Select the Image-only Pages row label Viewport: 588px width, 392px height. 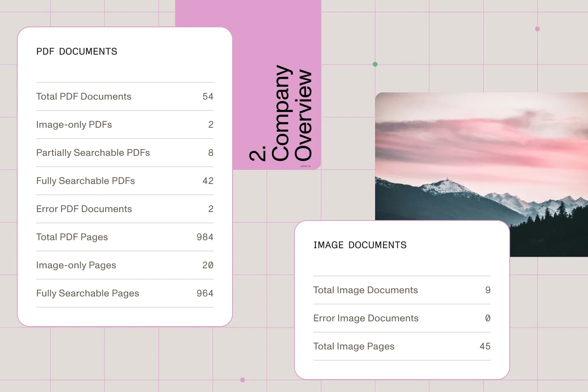pos(76,265)
